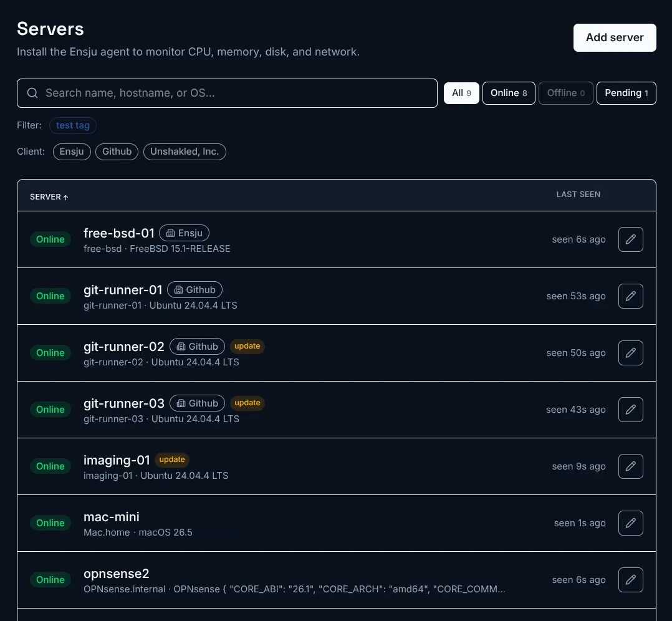Click the Github badge on git-runner-01
The width and height of the screenshot is (672, 621).
coord(194,290)
